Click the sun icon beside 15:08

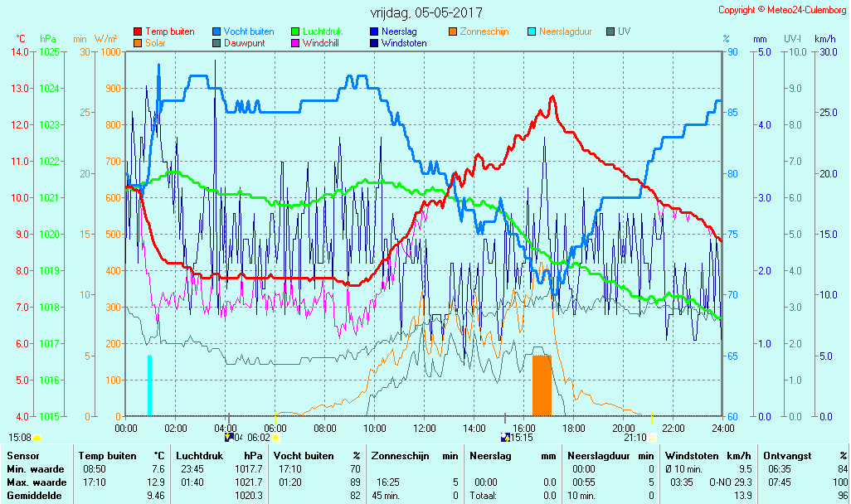tap(37, 437)
